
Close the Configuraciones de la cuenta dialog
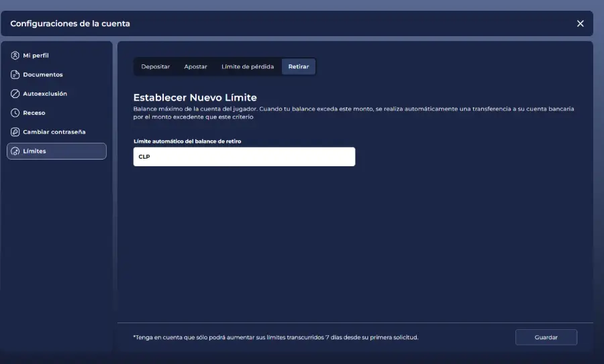coord(580,23)
